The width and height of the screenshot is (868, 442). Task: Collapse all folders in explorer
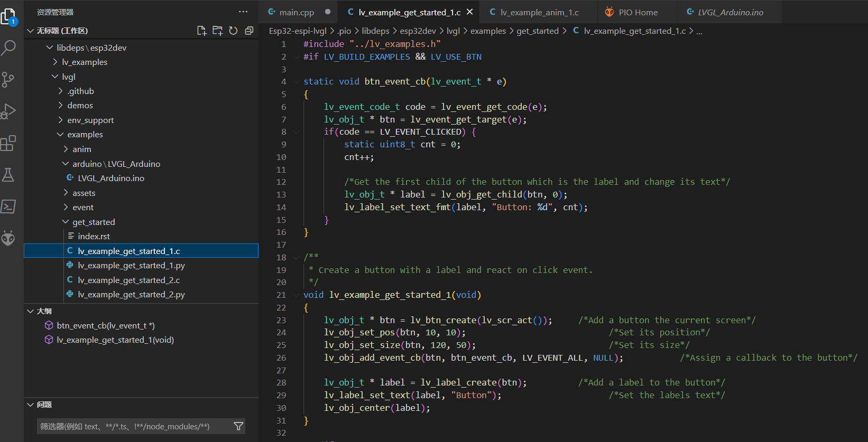click(249, 31)
